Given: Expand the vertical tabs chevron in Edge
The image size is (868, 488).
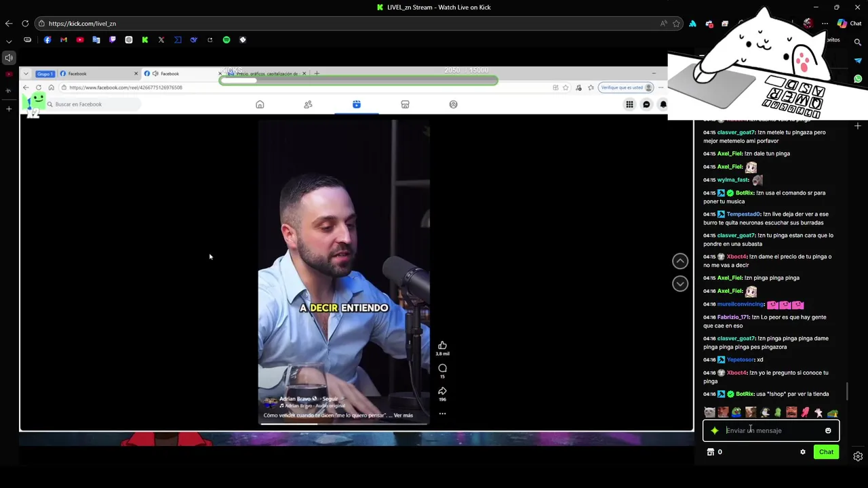Looking at the screenshot, I should [x=9, y=42].
